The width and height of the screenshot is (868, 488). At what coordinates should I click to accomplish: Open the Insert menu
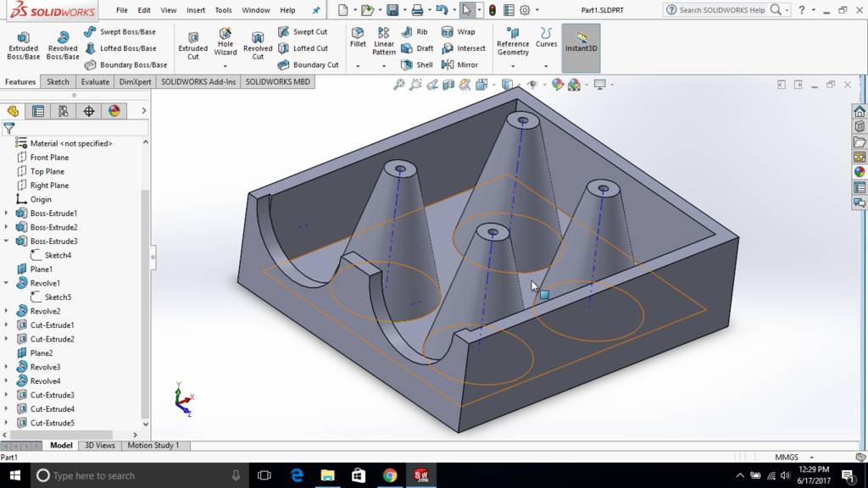click(x=196, y=10)
